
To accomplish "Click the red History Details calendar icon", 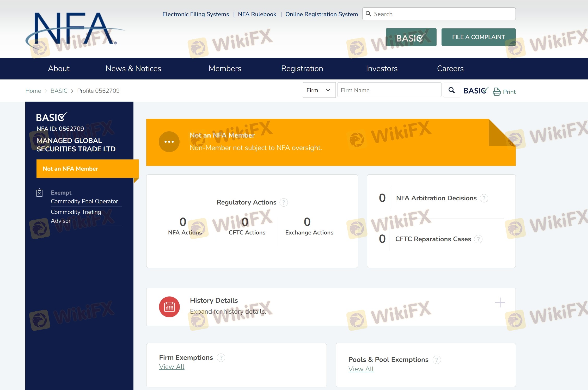I will [169, 307].
